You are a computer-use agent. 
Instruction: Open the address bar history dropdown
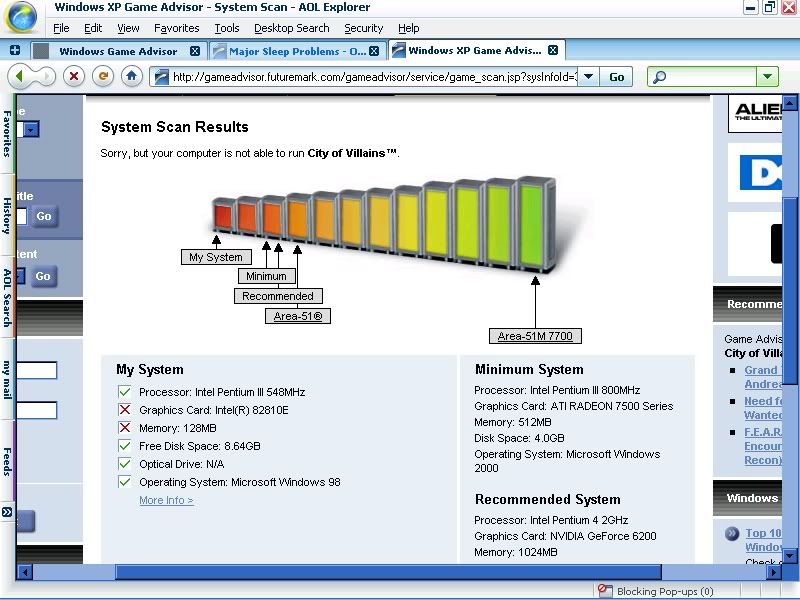click(x=588, y=77)
